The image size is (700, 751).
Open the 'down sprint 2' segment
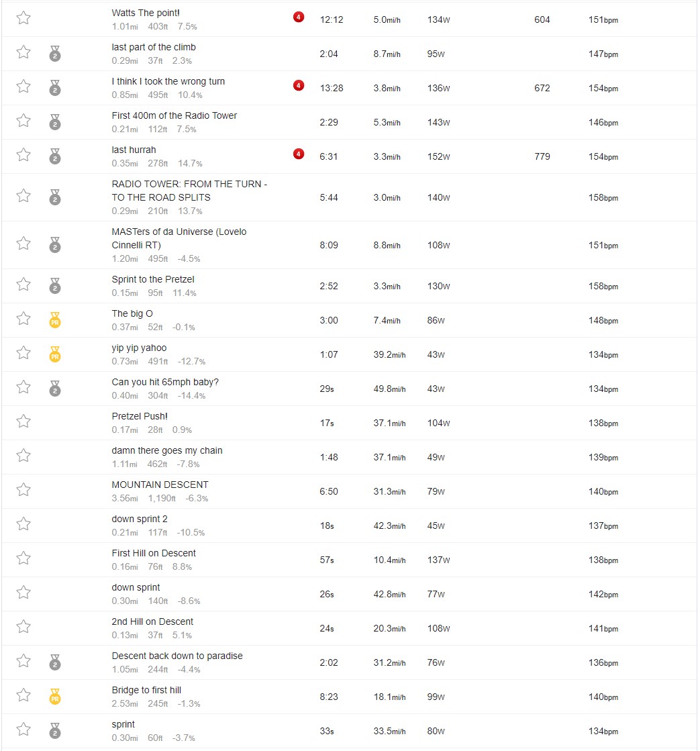pyautogui.click(x=140, y=519)
